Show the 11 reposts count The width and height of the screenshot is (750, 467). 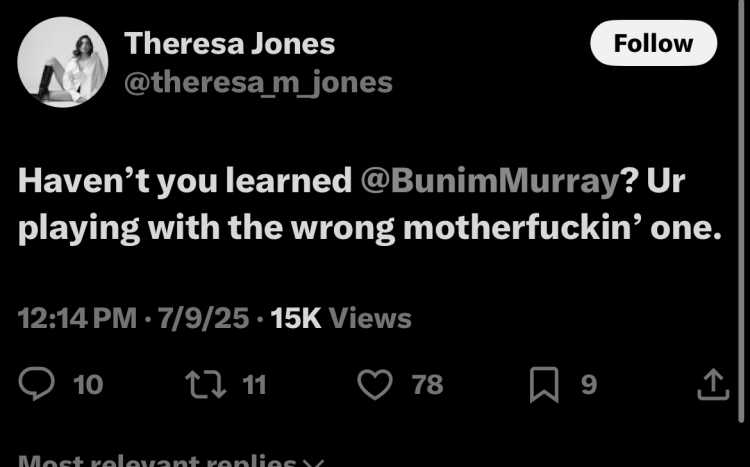click(254, 384)
